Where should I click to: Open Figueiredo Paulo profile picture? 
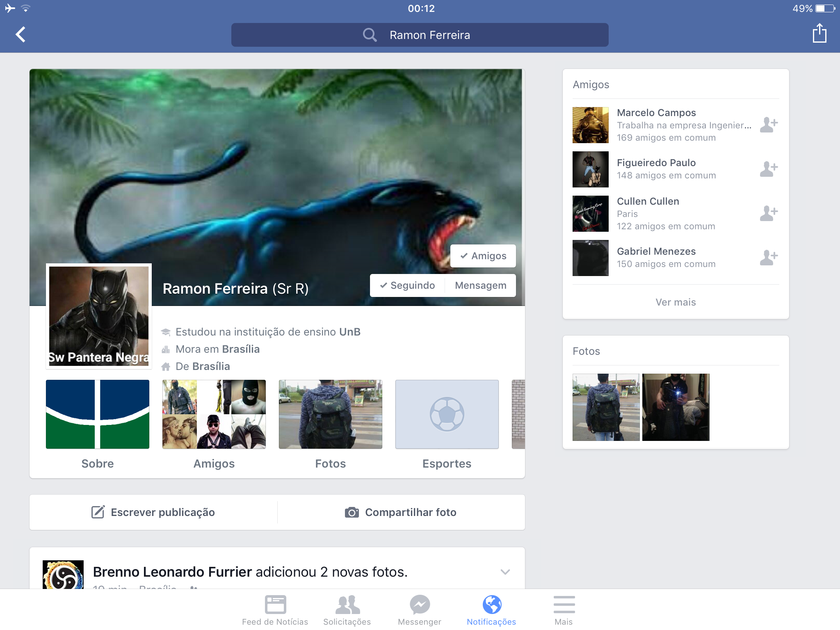pyautogui.click(x=590, y=169)
